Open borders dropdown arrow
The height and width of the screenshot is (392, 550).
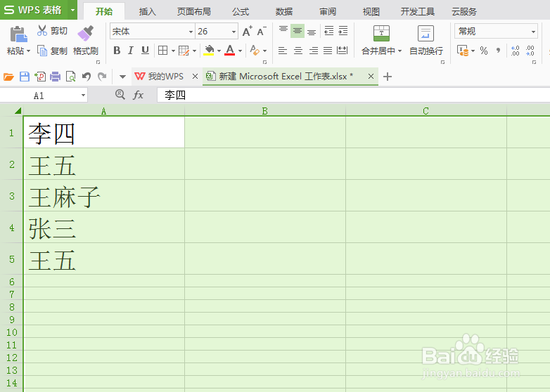173,51
